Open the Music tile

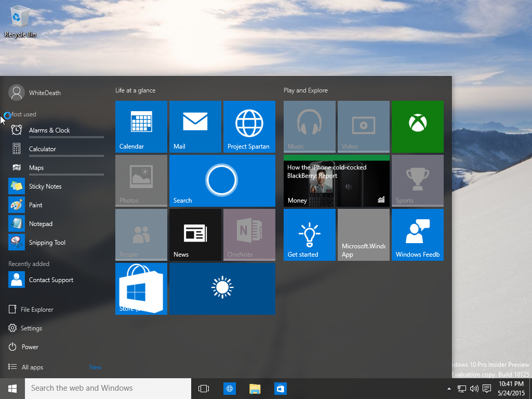click(310, 127)
